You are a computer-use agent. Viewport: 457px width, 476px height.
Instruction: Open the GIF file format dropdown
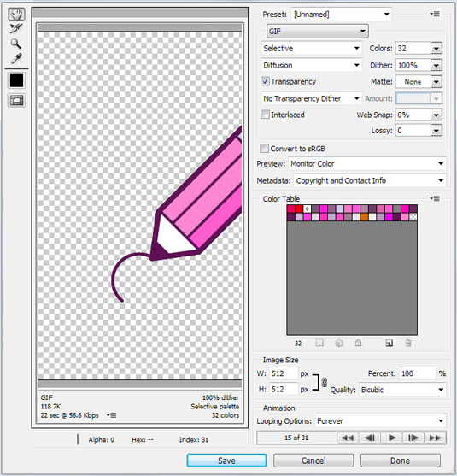click(x=318, y=31)
